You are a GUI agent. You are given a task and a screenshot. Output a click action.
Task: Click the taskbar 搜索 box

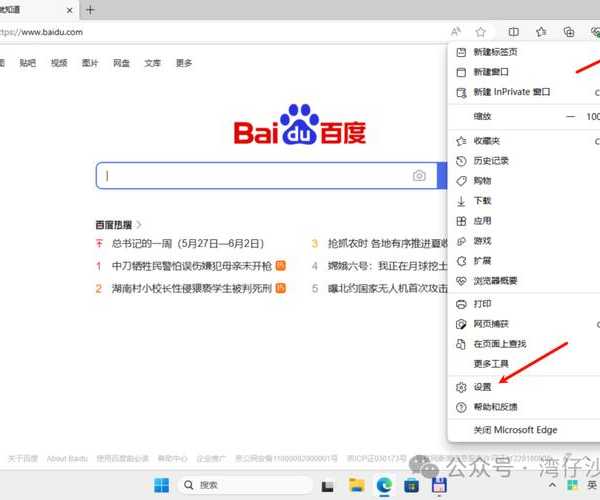pyautogui.click(x=245, y=485)
